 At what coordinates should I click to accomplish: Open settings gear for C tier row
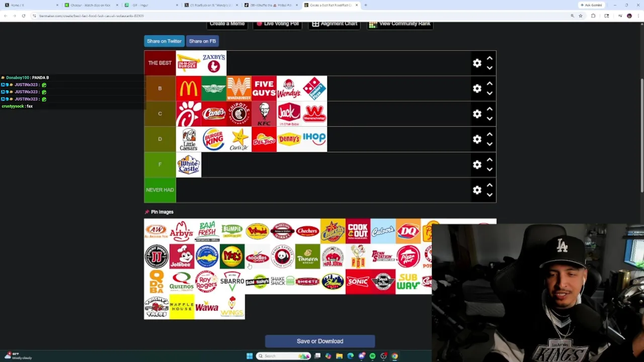[477, 114]
